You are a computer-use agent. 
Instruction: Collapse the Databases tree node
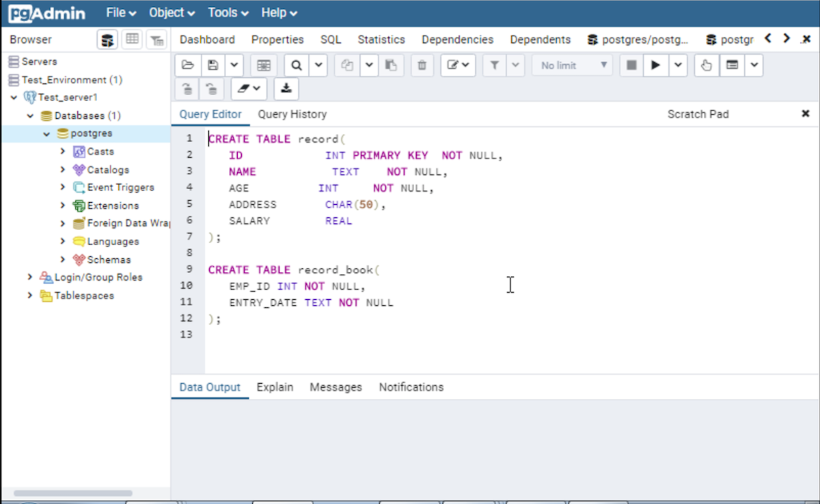click(x=30, y=116)
